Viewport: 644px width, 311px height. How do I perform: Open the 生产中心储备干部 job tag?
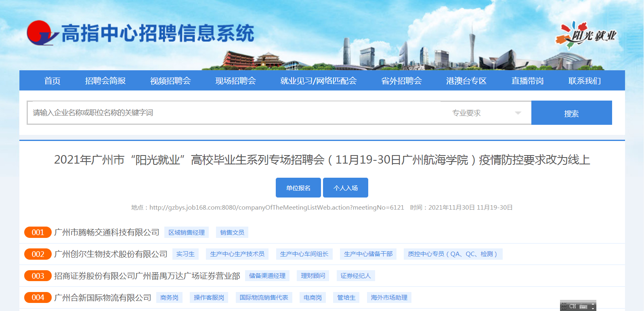(368, 254)
